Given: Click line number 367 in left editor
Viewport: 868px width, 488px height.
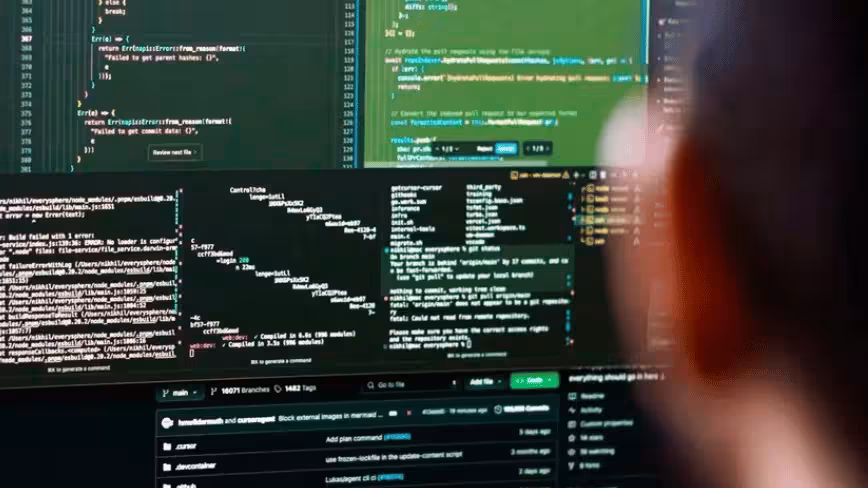Looking at the screenshot, I should pyautogui.click(x=26, y=39).
